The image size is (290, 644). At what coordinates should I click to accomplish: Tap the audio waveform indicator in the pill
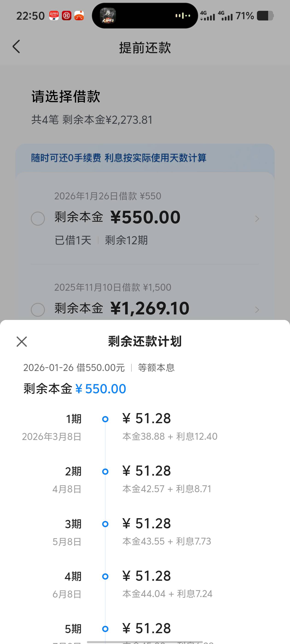tap(183, 16)
